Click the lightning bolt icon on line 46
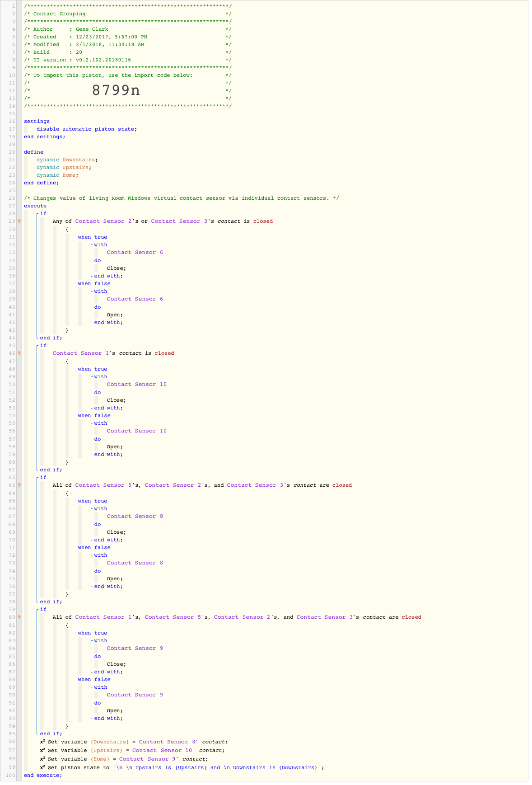The image size is (532, 785). 19,353
